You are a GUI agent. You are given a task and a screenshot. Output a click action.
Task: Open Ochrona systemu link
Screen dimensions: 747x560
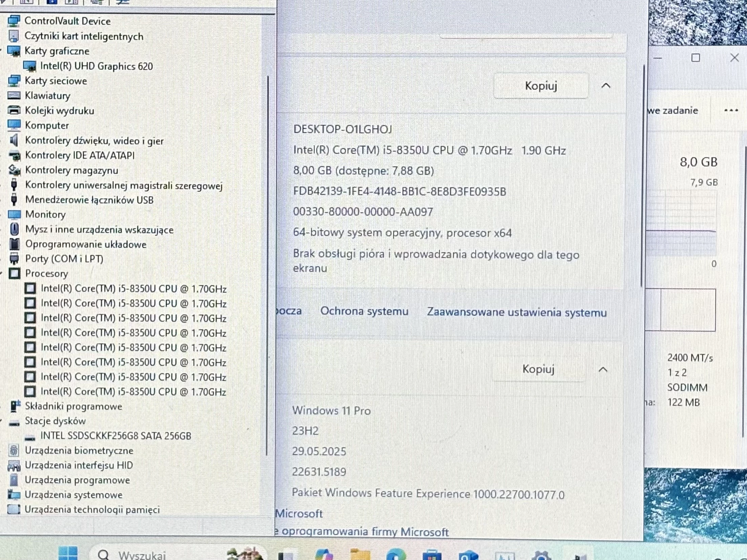pos(364,311)
